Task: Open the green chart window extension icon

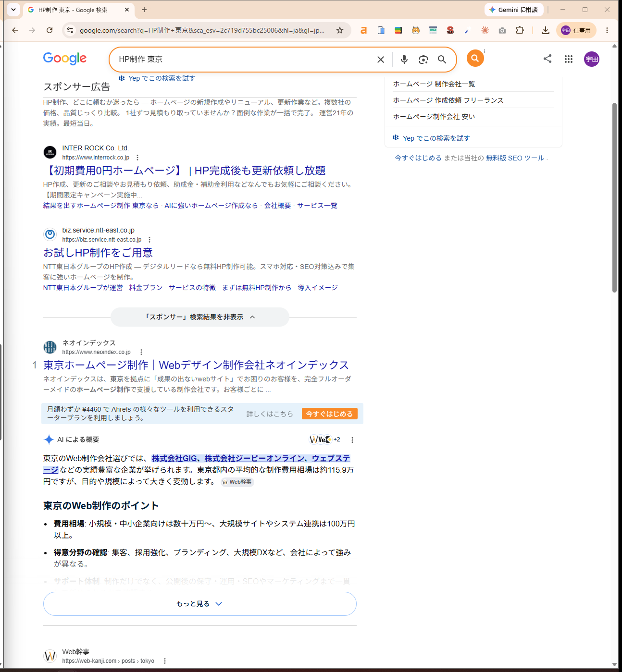Action: [x=433, y=30]
